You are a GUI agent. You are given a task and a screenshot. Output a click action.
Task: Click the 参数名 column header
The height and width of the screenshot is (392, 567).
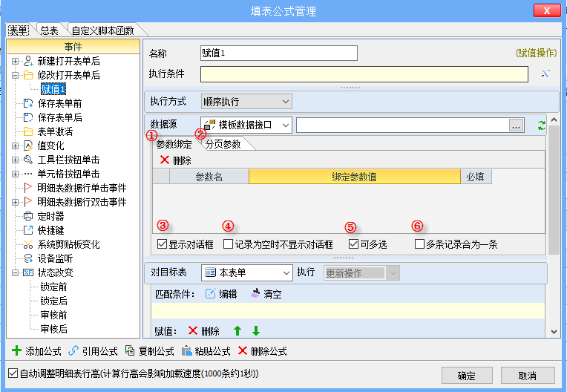(x=209, y=177)
